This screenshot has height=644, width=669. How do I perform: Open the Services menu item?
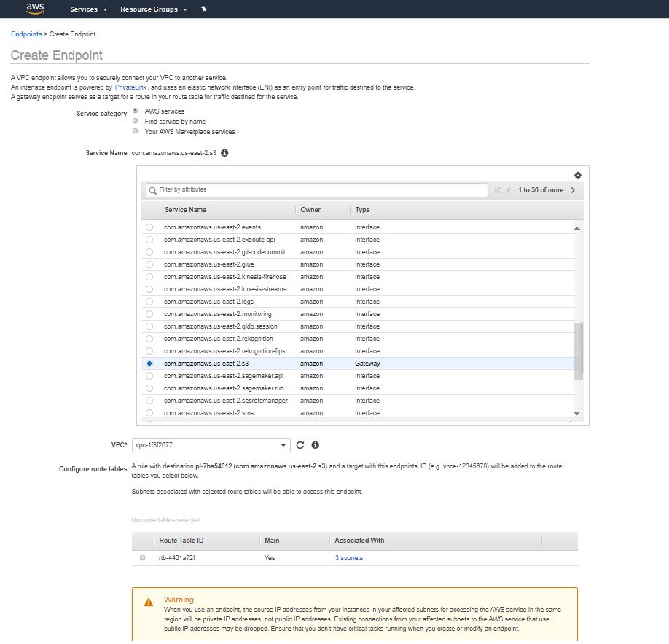tap(82, 9)
